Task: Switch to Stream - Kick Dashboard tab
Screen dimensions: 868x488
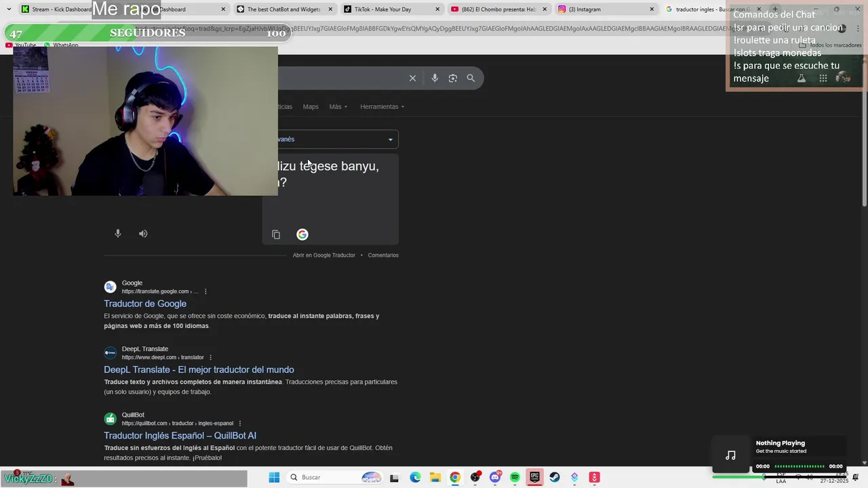Action: pos(56,9)
